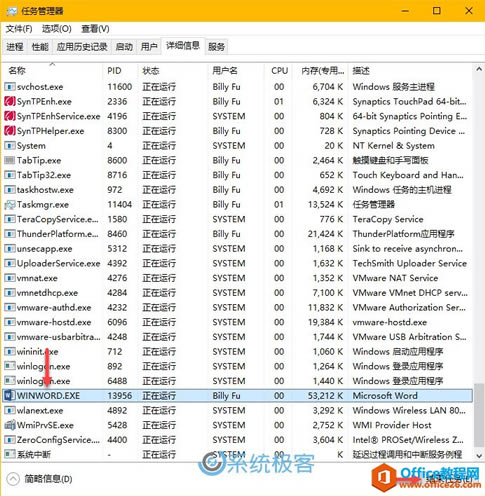Image resolution: width=485 pixels, height=496 pixels.
Task: Click the vmware-usbarbitra icon
Action: point(10,337)
